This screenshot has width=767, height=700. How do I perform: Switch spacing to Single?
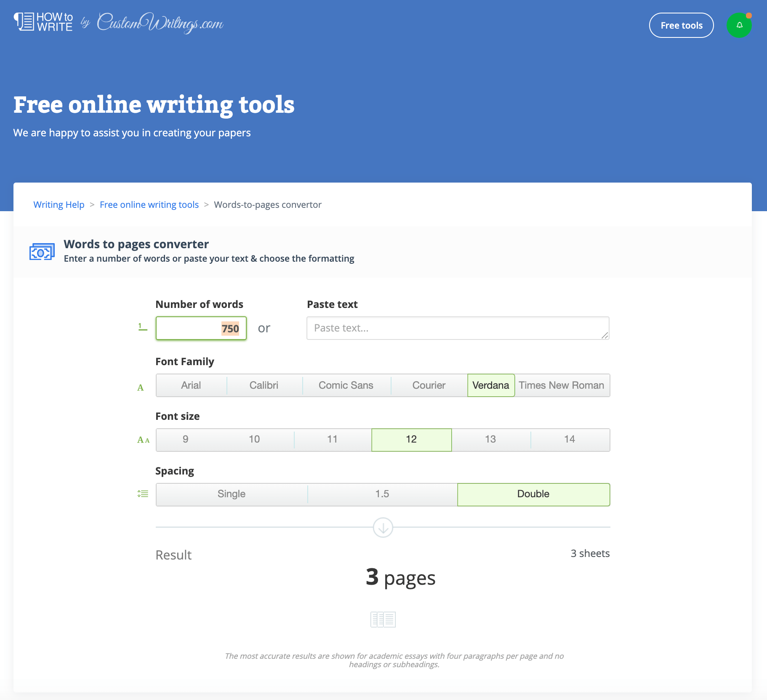click(231, 494)
